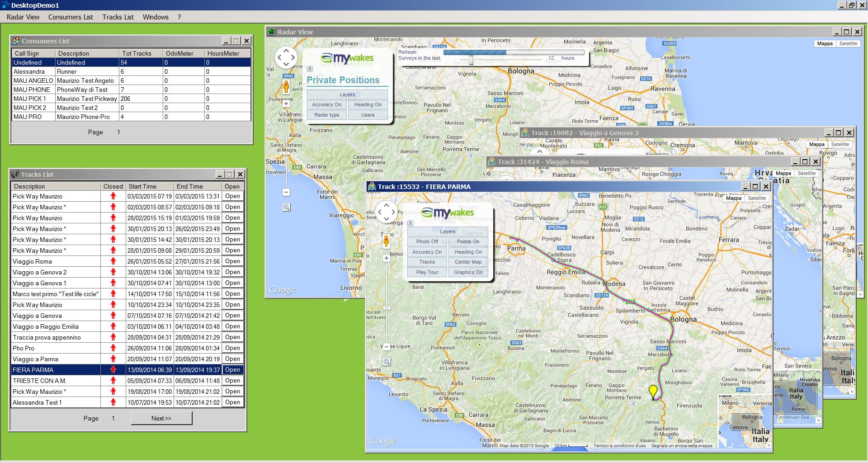Click the pegman icon in FIERA PARMA track map
The height and width of the screenshot is (463, 868).
[386, 241]
